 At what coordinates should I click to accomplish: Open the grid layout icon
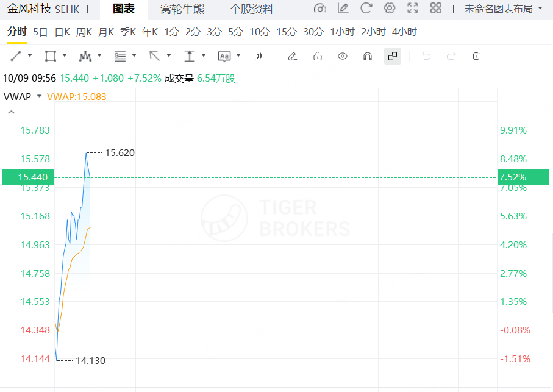tap(436, 9)
